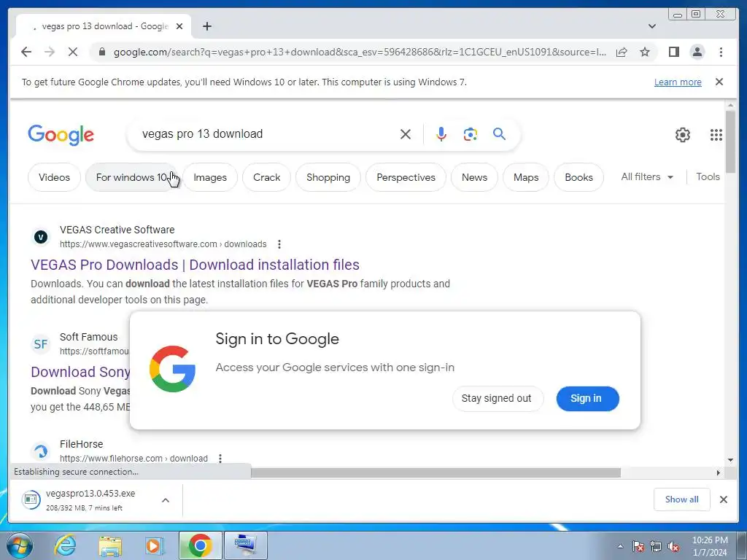Open the Google apps grid

[716, 135]
